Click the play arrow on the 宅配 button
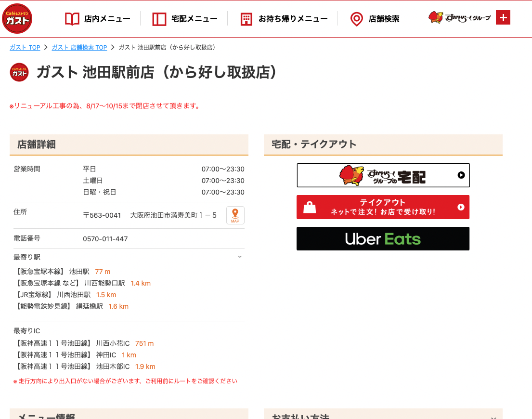 click(461, 175)
